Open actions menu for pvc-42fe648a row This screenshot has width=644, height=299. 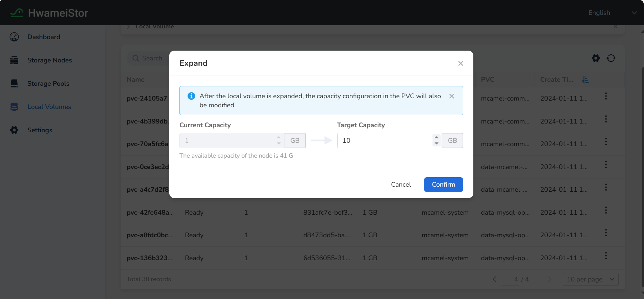click(606, 210)
